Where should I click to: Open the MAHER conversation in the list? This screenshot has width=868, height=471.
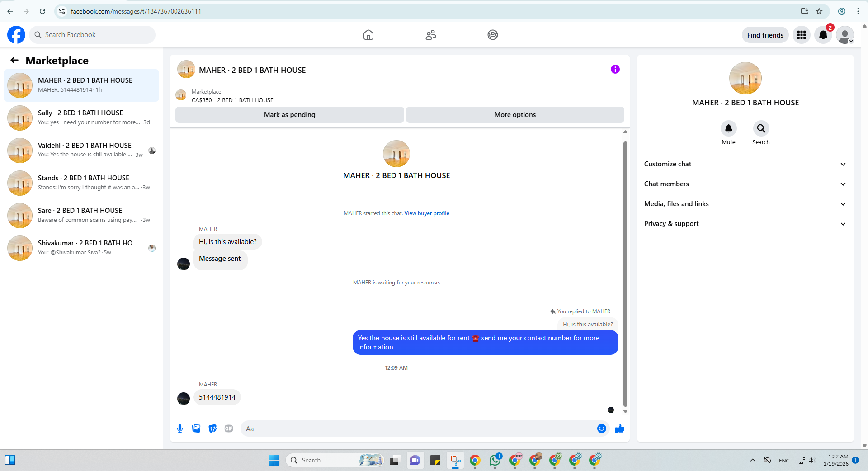point(81,85)
